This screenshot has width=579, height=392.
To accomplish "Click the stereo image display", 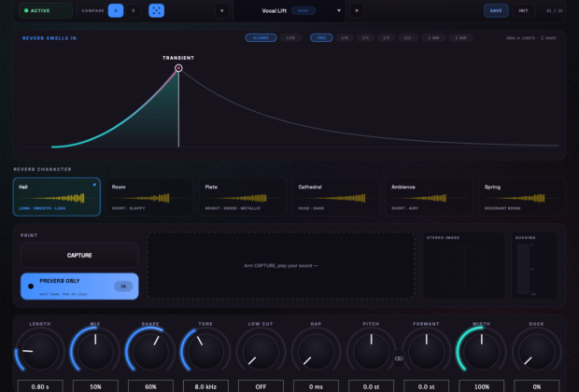I will click(464, 265).
